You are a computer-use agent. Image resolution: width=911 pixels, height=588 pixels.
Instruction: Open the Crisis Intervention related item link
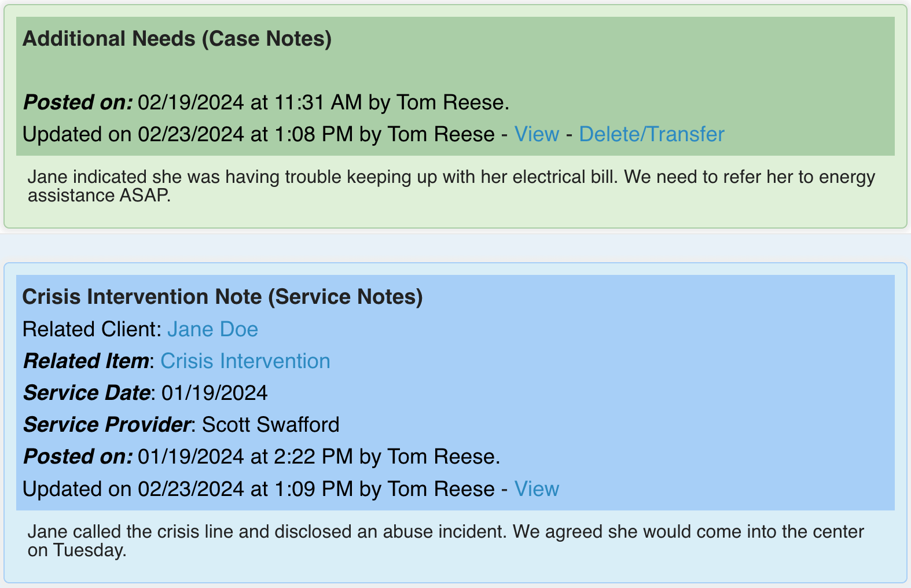tap(245, 361)
